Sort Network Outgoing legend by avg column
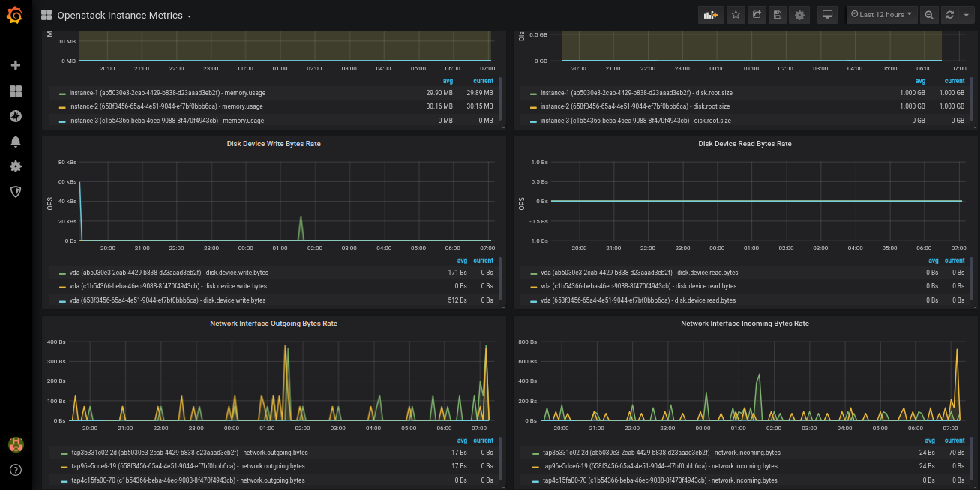 462,441
